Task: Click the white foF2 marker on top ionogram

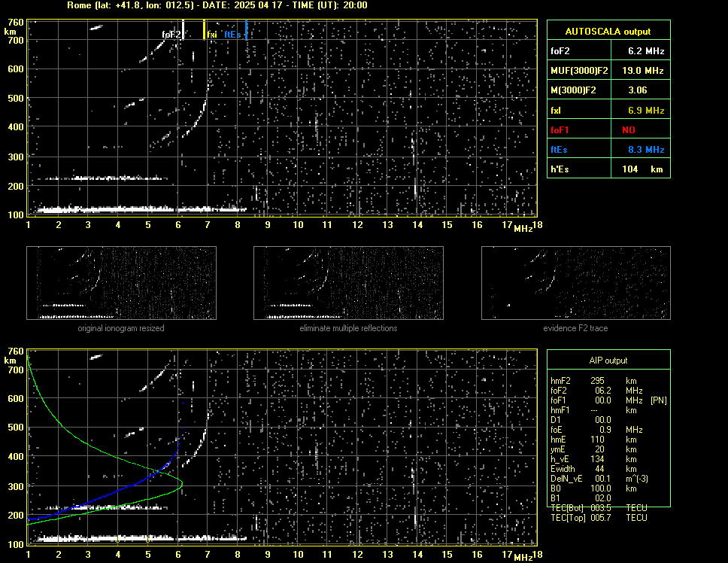Action: coord(183,29)
